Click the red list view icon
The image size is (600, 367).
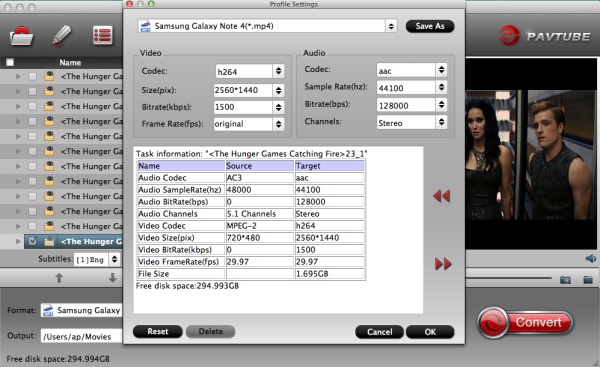[103, 36]
